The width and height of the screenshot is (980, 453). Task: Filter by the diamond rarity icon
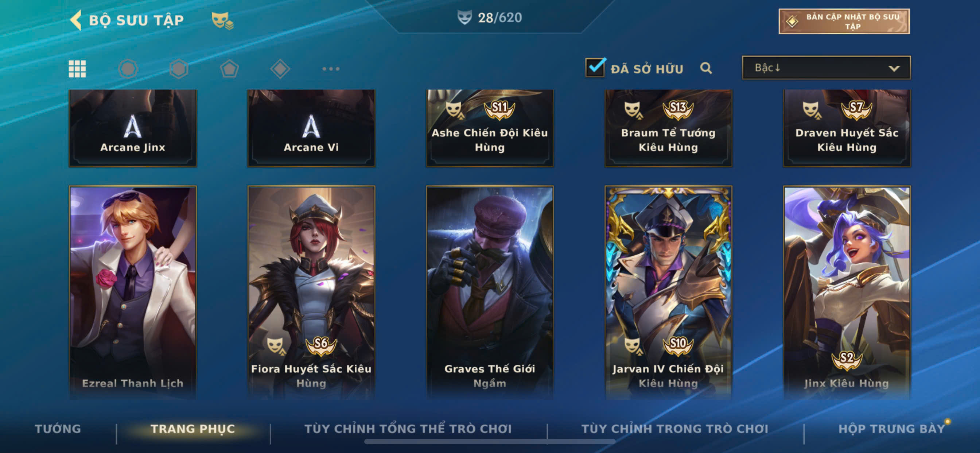click(280, 69)
